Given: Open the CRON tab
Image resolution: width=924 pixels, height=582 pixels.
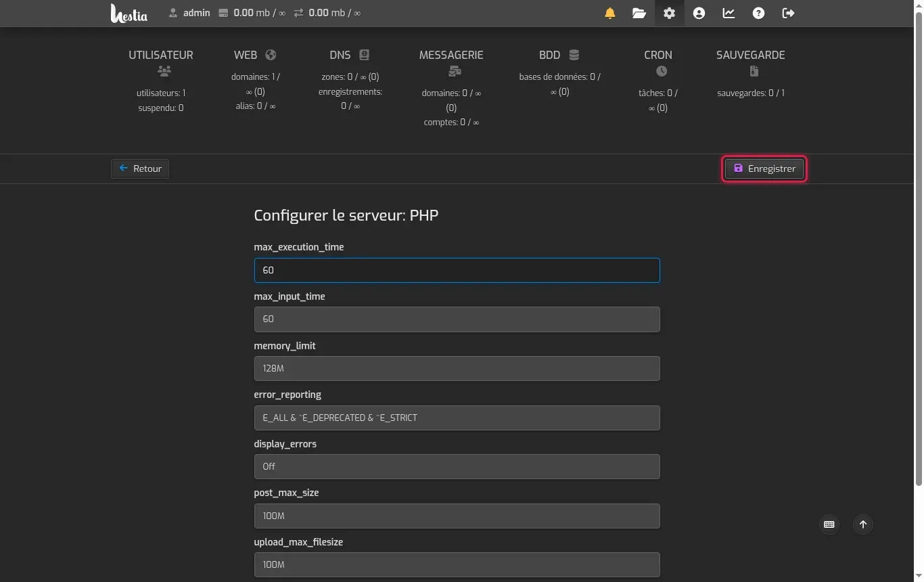Looking at the screenshot, I should click(x=658, y=81).
